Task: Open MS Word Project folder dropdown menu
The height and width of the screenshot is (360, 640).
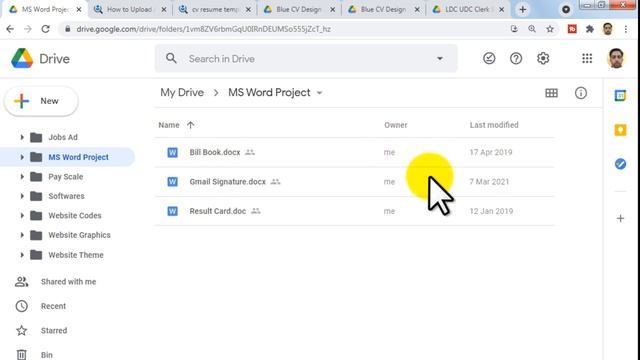Action: (x=320, y=93)
